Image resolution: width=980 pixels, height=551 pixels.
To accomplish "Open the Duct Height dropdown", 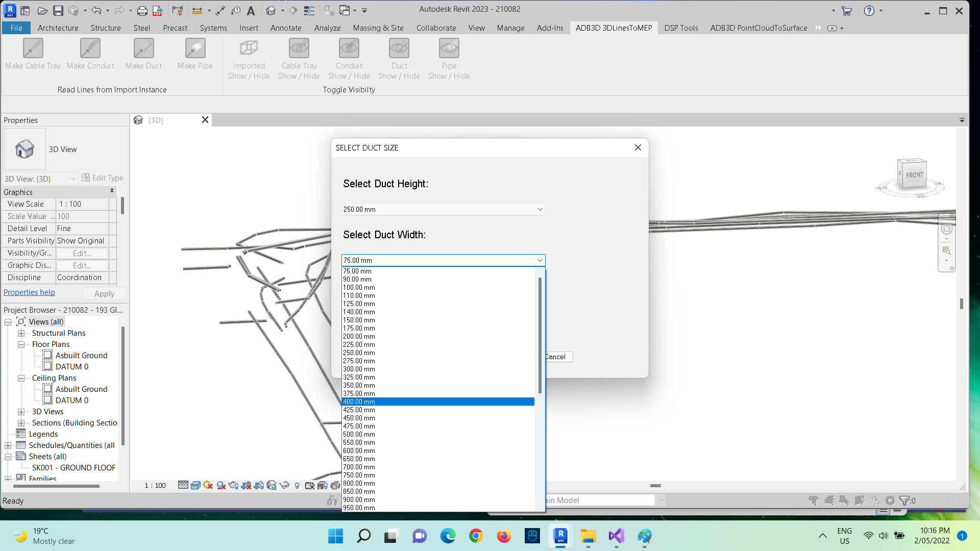I will point(540,210).
